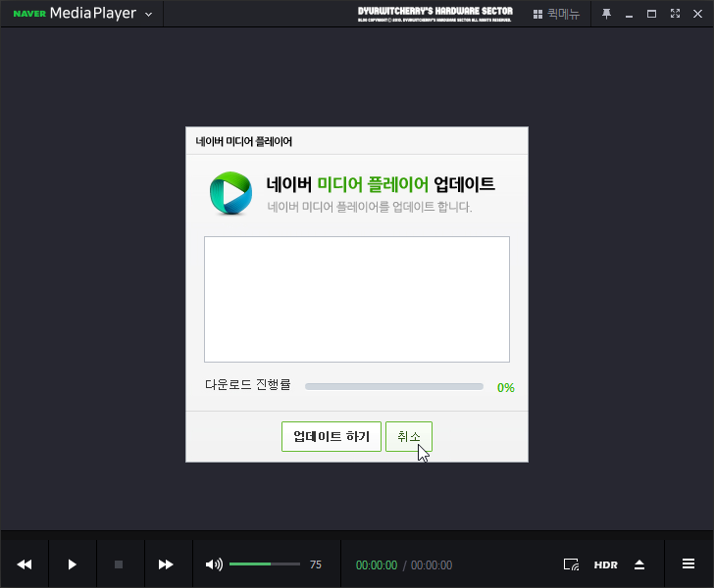Cancel the update with 취소 button
Image resolution: width=714 pixels, height=588 pixels.
tap(408, 436)
